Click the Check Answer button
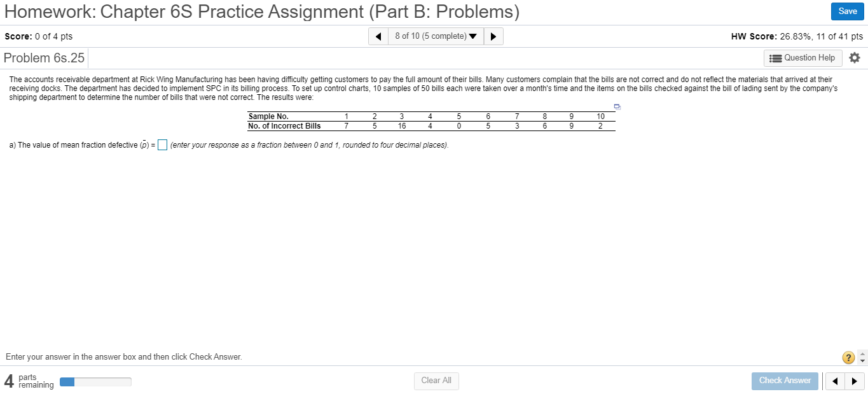 pos(785,381)
